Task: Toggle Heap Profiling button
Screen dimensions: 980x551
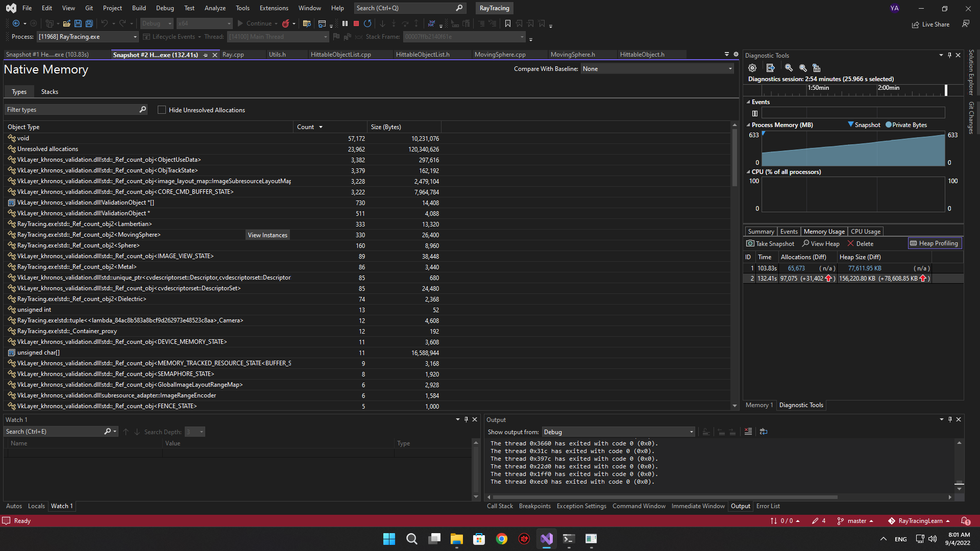Action: point(935,243)
